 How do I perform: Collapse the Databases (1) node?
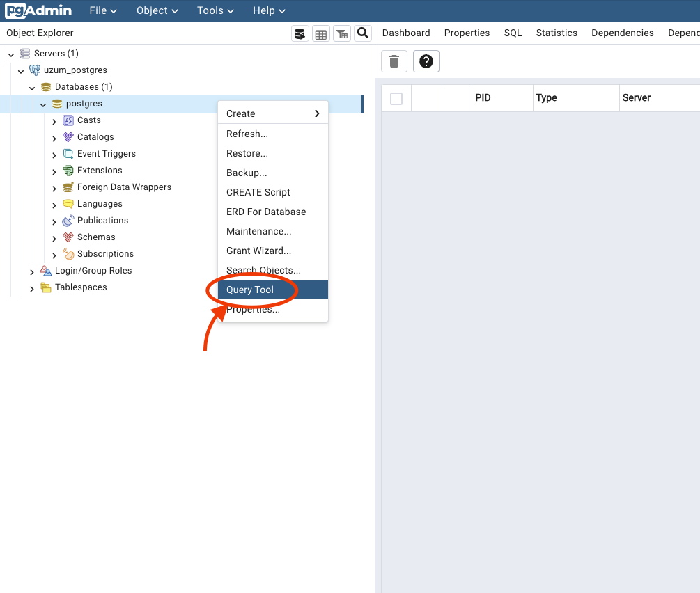32,88
